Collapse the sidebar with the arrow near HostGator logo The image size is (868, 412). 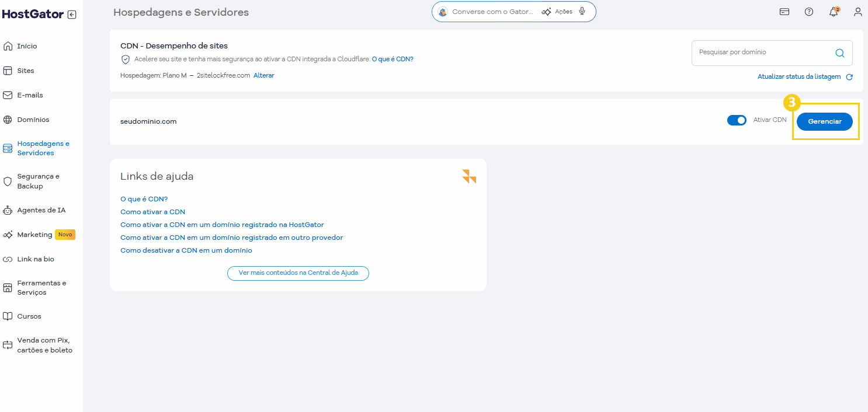pyautogui.click(x=71, y=15)
